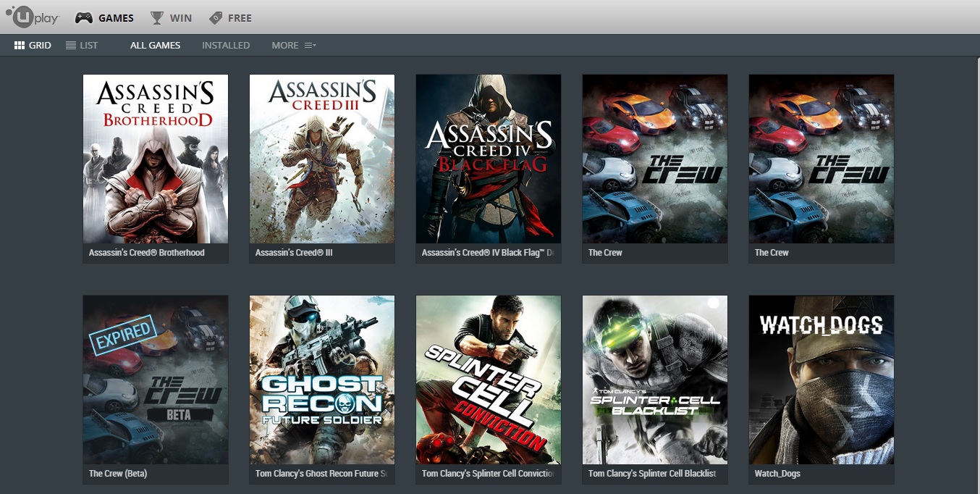Open Assassin's Creed III cover art
Screen dimensions: 980x494
click(x=322, y=159)
